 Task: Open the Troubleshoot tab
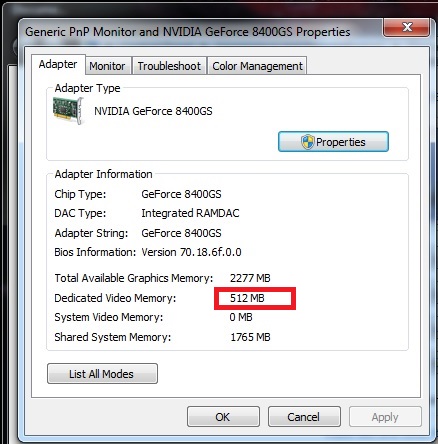169,66
